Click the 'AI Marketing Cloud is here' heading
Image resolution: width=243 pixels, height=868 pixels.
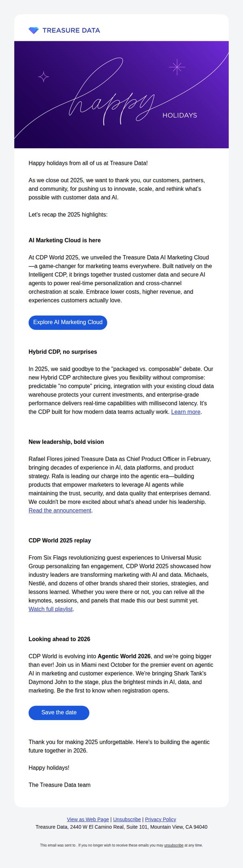pos(65,240)
